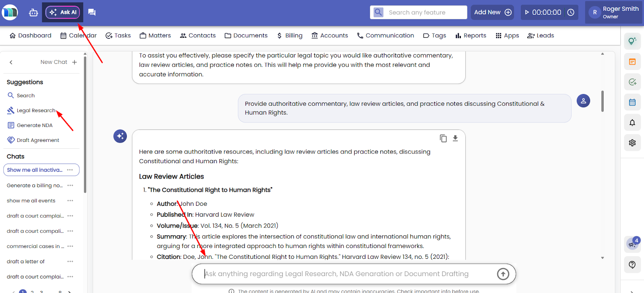
Task: Go to the Billing section
Action: coord(289,36)
